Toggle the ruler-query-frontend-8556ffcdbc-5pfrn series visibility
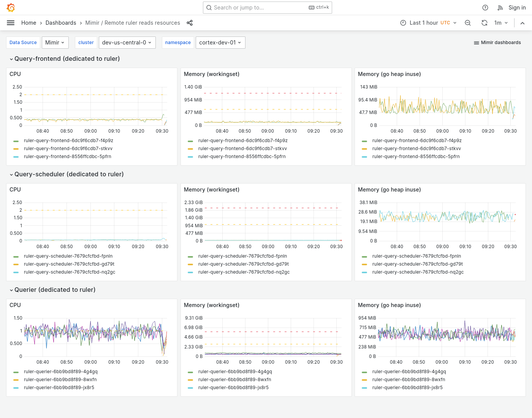The image size is (532, 418). click(67, 156)
